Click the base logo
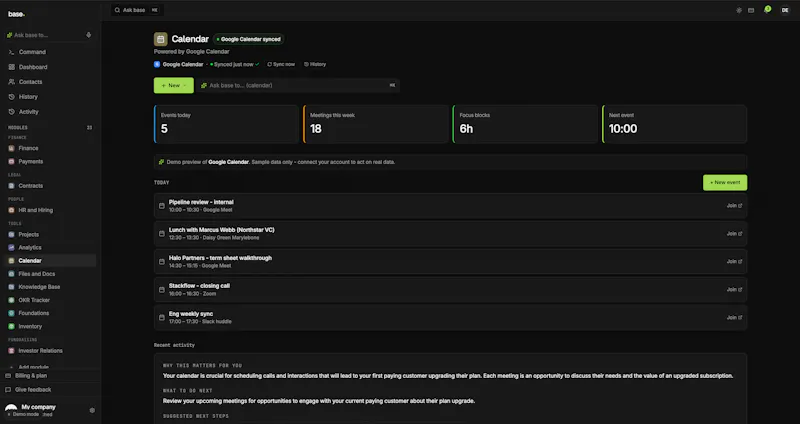The width and height of the screenshot is (800, 424). (x=16, y=14)
